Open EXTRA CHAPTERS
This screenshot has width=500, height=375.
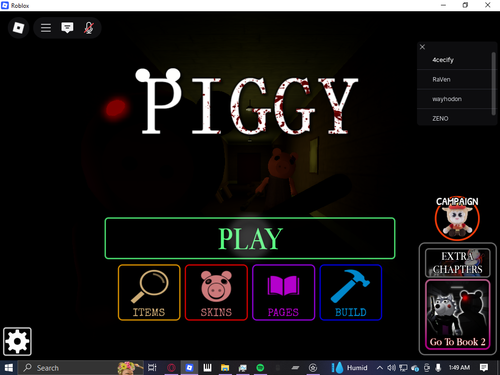457,263
